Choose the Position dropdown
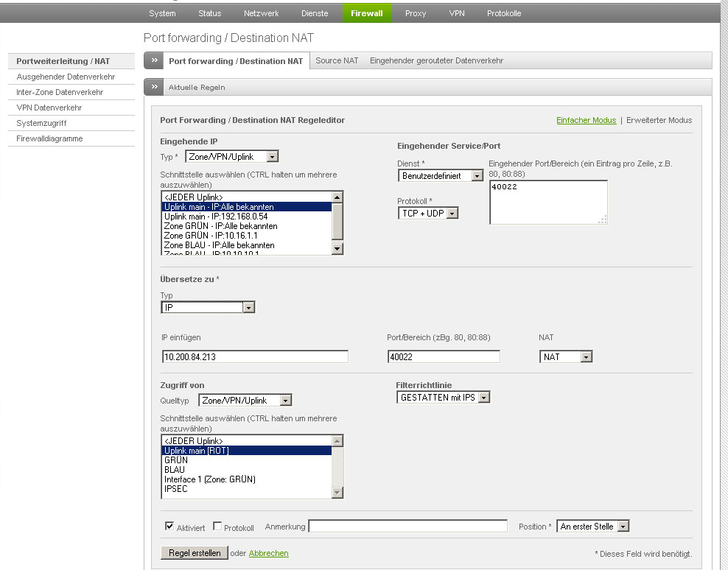The width and height of the screenshot is (728, 570). 593,527
